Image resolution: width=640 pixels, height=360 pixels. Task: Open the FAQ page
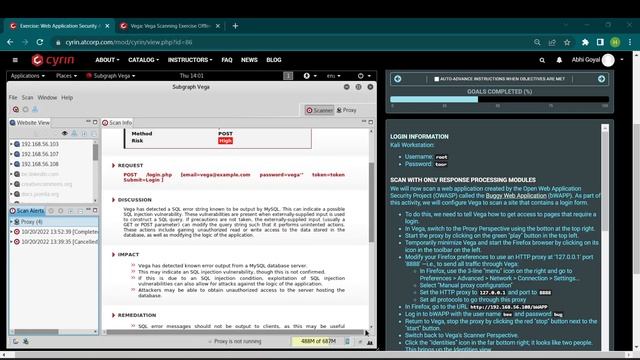point(227,60)
